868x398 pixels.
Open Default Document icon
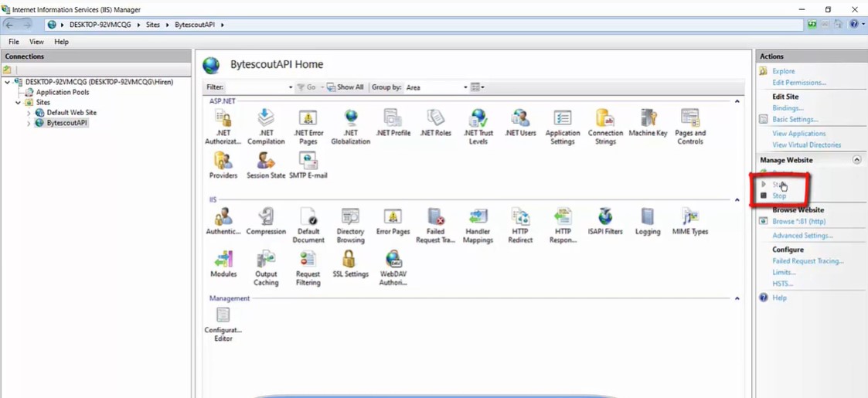click(x=308, y=226)
